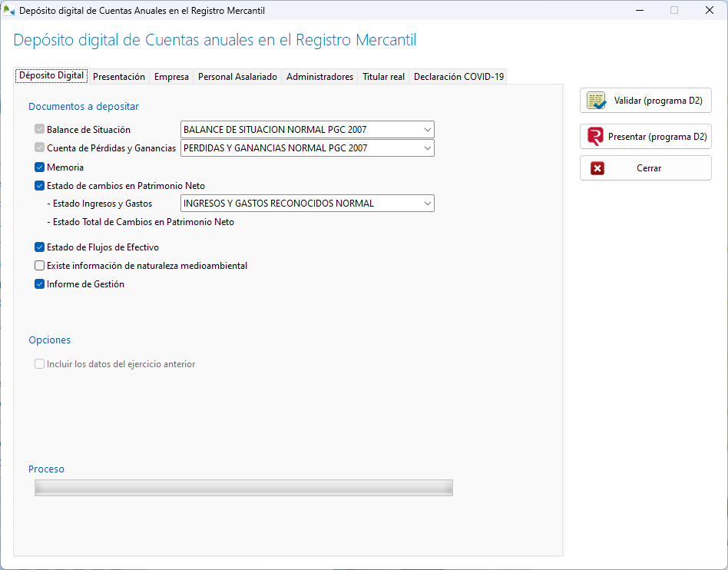Click the Validar checklist icon

pos(597,101)
